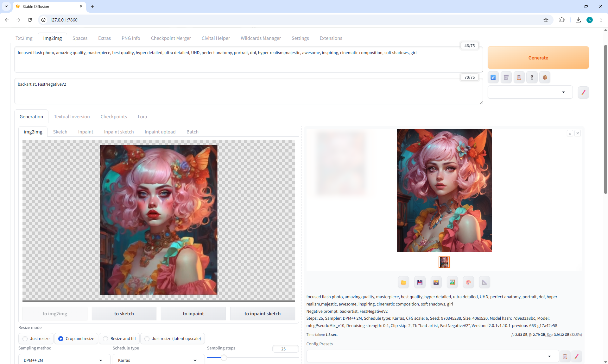Click the triangle ruler send-to-extras icon
608x364 pixels.
click(484, 282)
